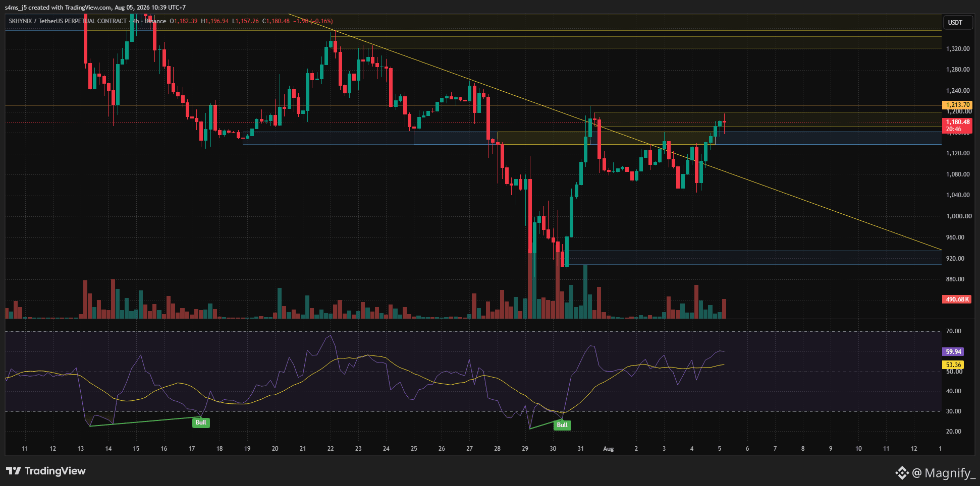Click the 1,040.00 price axis label

(x=958, y=195)
